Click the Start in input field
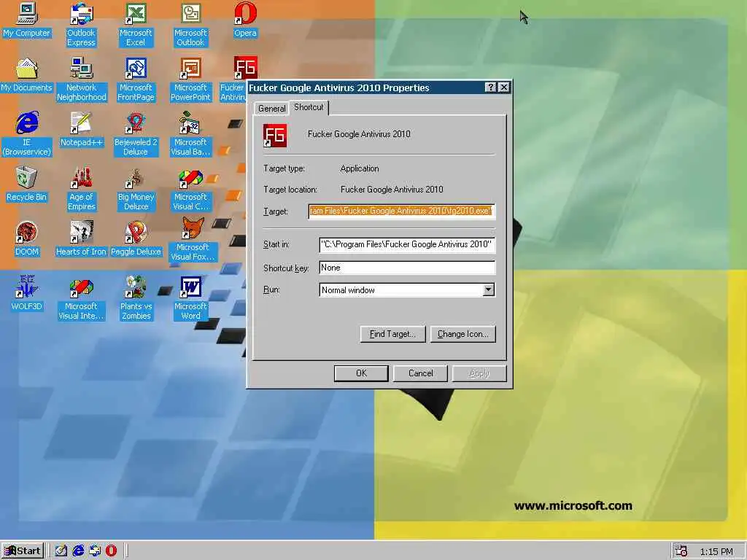Viewport: 747px width, 560px height. point(407,244)
